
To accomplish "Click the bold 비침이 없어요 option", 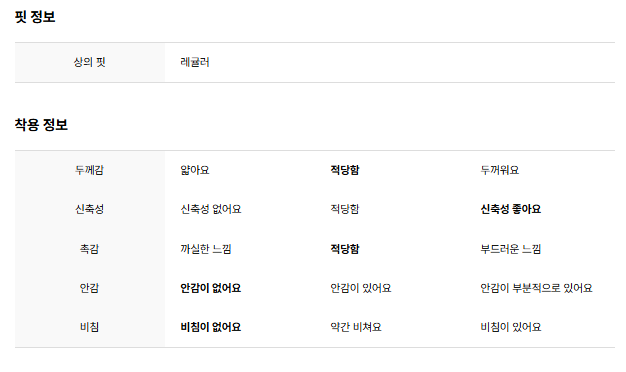I will click(211, 327).
